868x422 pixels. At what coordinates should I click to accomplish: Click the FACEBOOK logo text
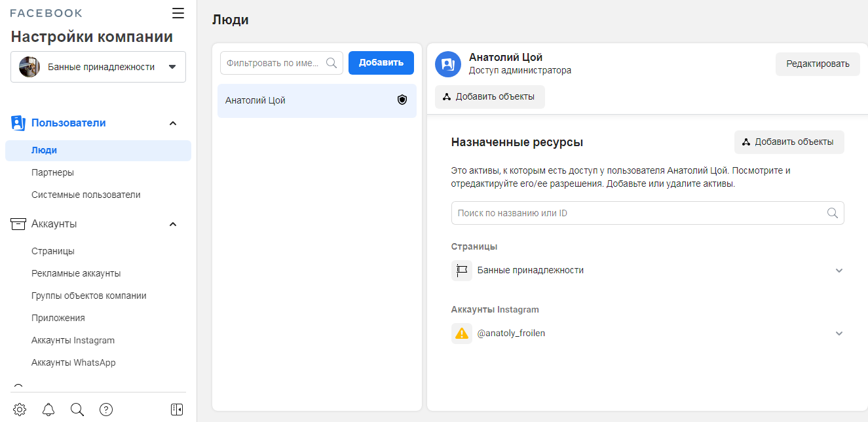pos(47,13)
